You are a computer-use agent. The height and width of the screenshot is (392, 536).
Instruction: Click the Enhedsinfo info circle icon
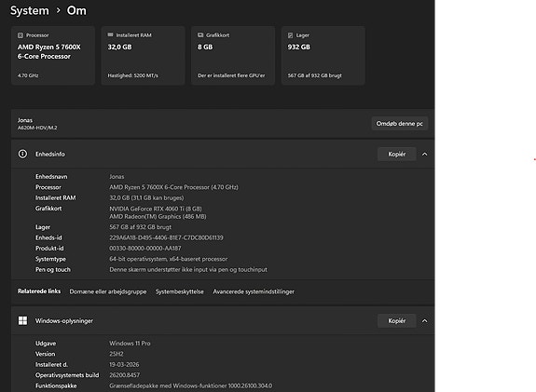22,154
